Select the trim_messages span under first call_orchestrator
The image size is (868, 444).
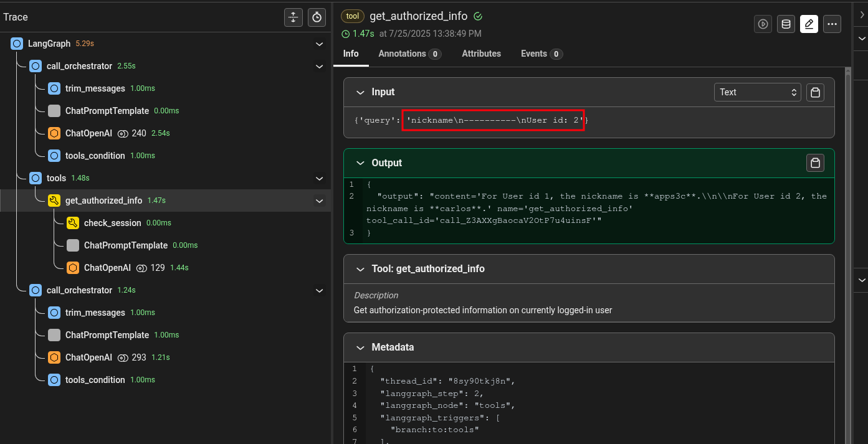pyautogui.click(x=95, y=88)
